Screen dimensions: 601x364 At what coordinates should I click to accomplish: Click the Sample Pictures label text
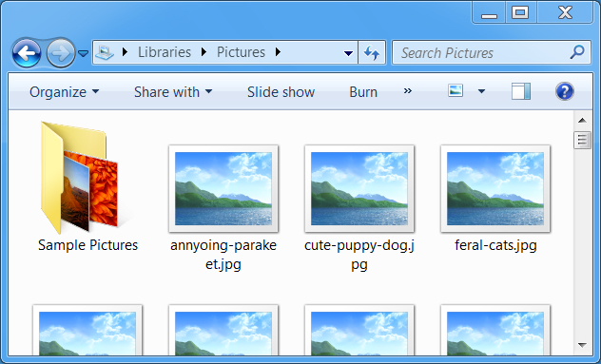[x=87, y=245]
